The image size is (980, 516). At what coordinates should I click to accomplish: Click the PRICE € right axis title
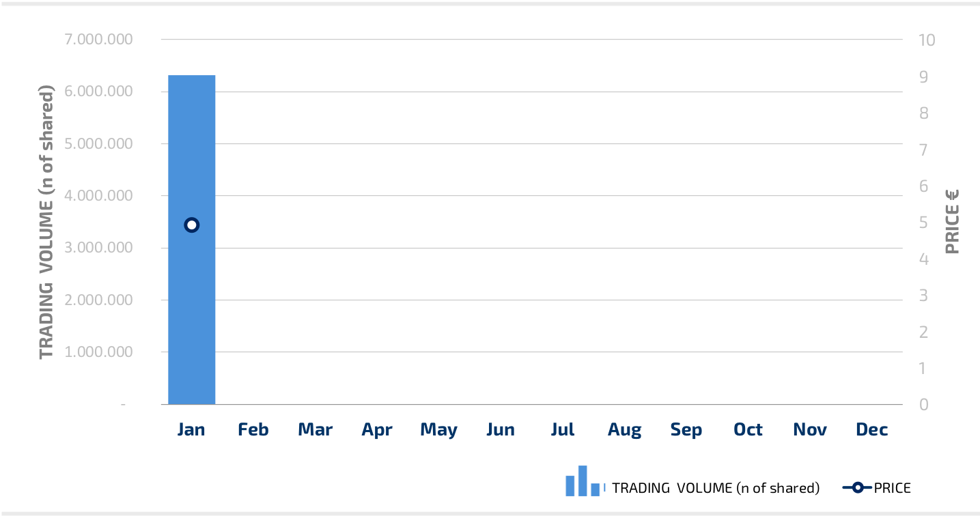952,223
